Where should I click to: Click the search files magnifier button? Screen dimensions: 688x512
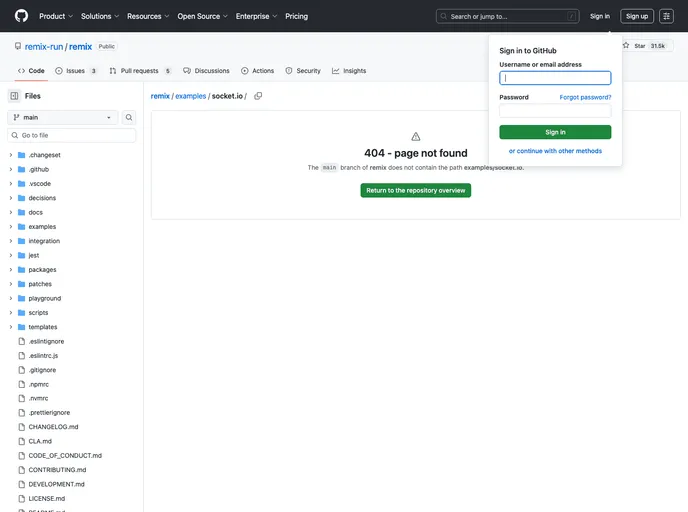point(129,117)
